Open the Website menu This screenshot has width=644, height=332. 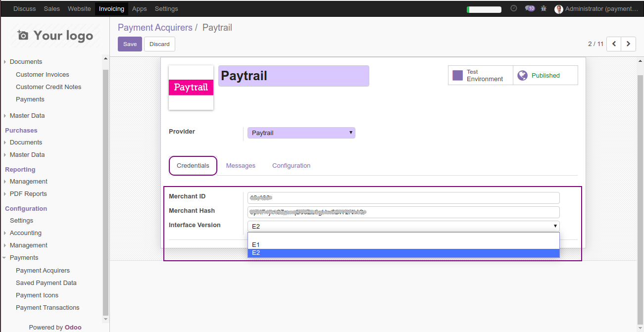click(x=79, y=9)
